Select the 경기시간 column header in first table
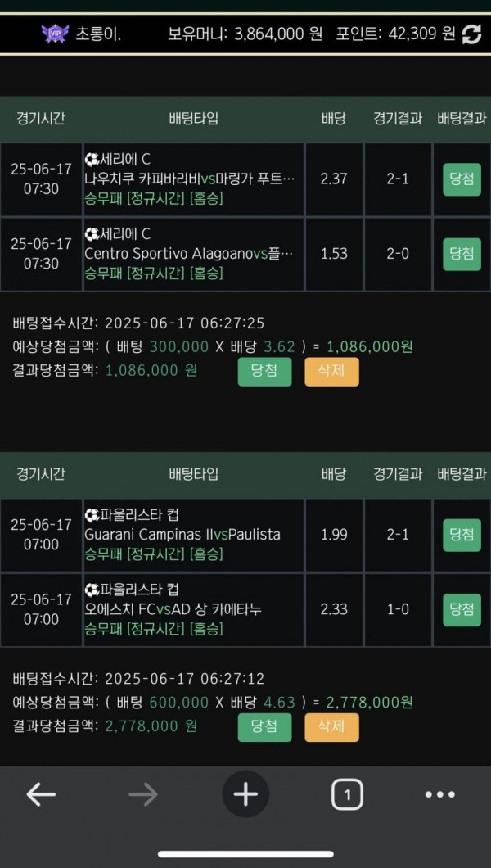This screenshot has height=868, width=491. pyautogui.click(x=41, y=118)
